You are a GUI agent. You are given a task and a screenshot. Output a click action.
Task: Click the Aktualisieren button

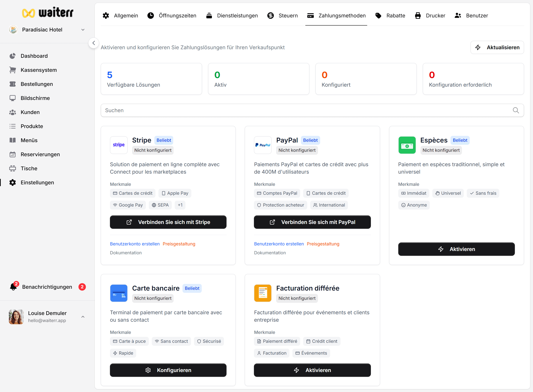[x=497, y=47]
